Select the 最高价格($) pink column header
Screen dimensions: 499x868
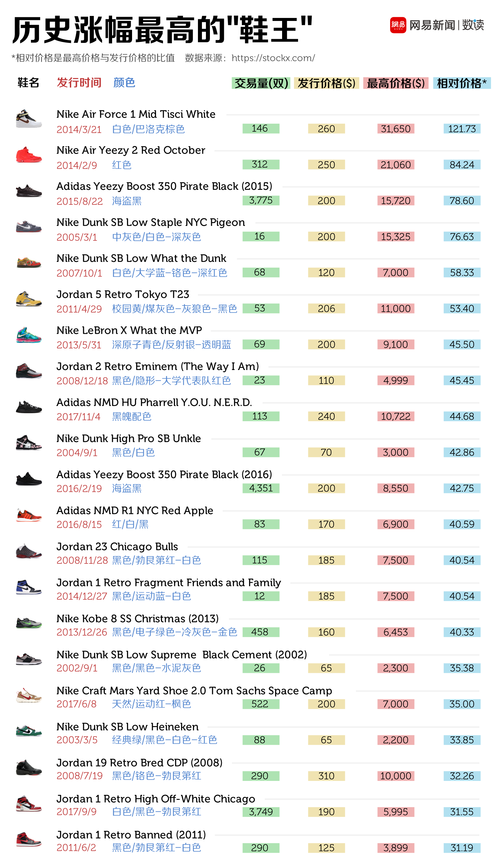(x=396, y=83)
